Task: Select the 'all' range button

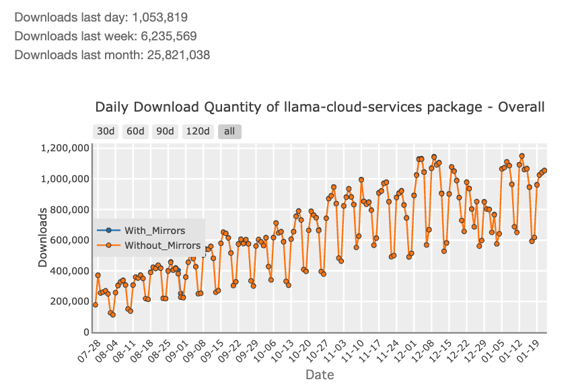Action: click(229, 131)
